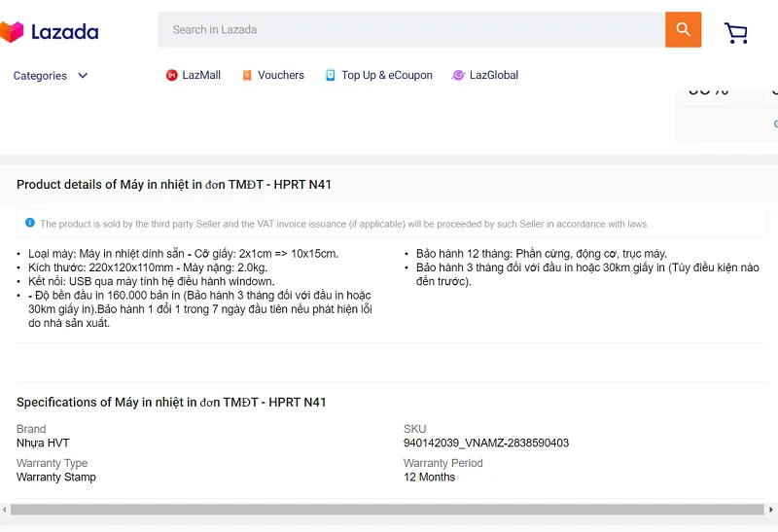Click the Top Up phone icon
This screenshot has width=778, height=532.
[330, 75]
